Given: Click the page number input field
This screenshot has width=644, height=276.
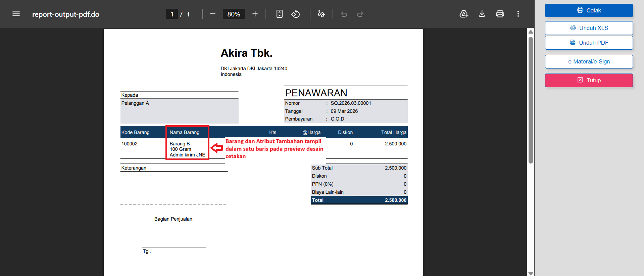Looking at the screenshot, I should (x=172, y=14).
